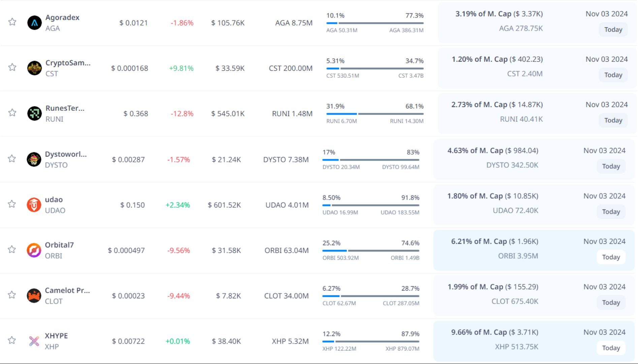Click the Orbital7 ORBI token logo

click(x=34, y=251)
